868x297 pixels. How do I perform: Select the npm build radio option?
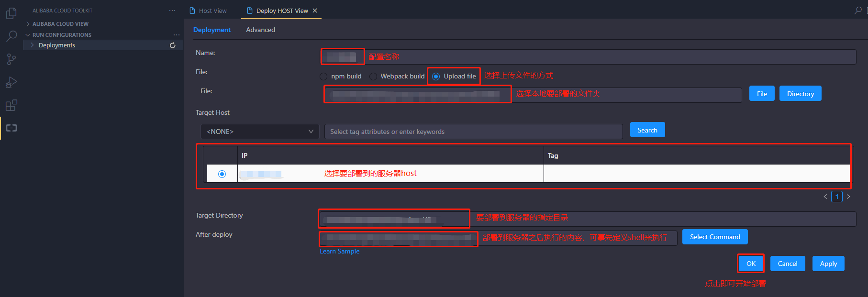(x=323, y=77)
